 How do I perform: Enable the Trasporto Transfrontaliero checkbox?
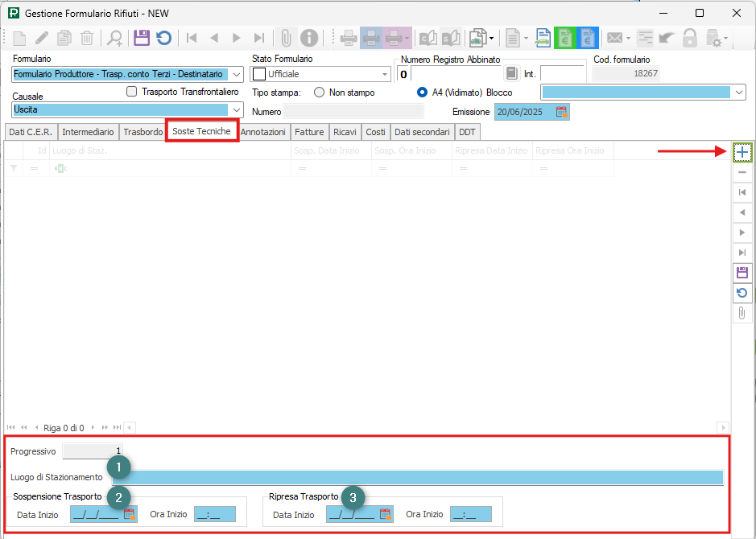coord(133,92)
